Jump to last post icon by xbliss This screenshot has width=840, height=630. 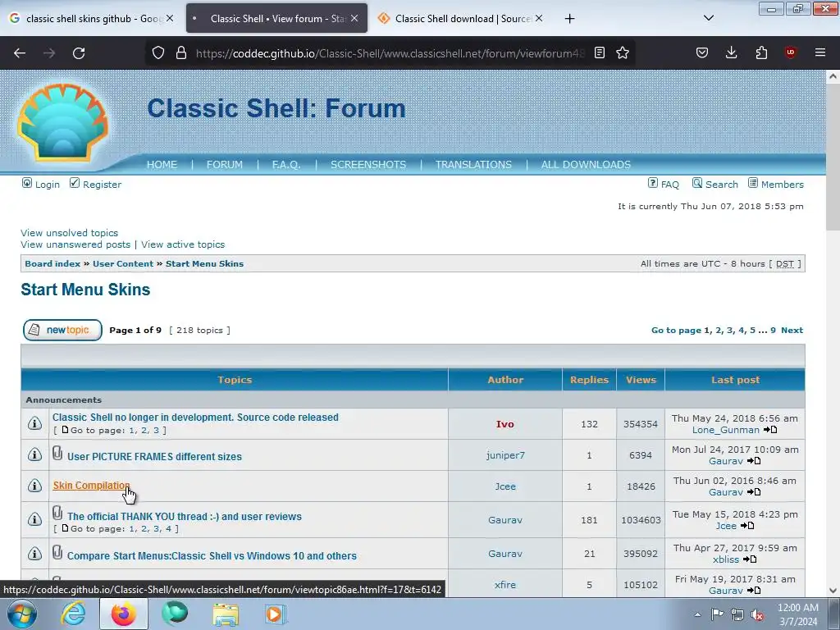[750, 559]
